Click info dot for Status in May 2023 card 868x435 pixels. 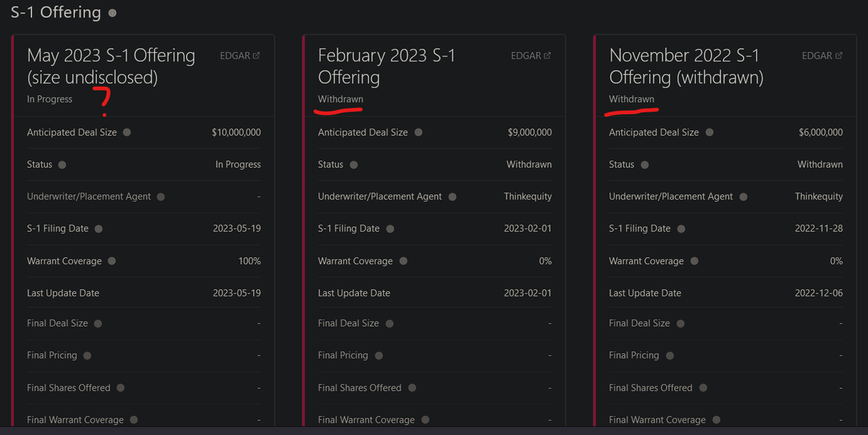pos(62,165)
